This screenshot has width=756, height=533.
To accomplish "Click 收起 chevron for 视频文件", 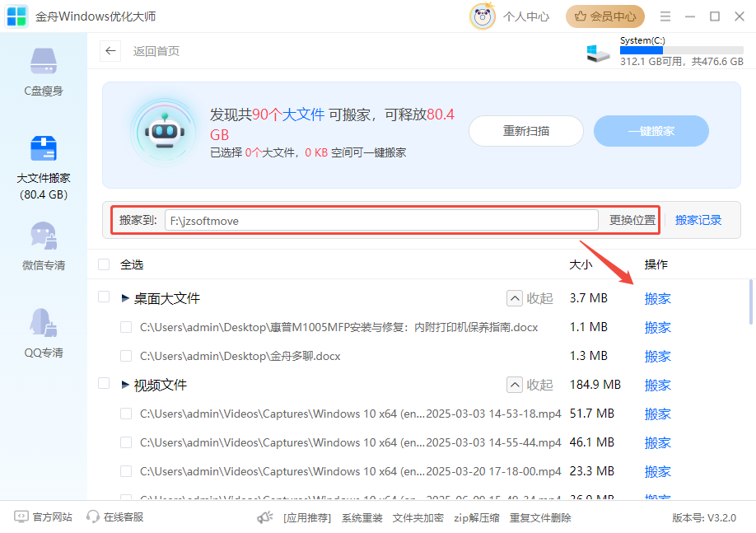I will point(515,385).
